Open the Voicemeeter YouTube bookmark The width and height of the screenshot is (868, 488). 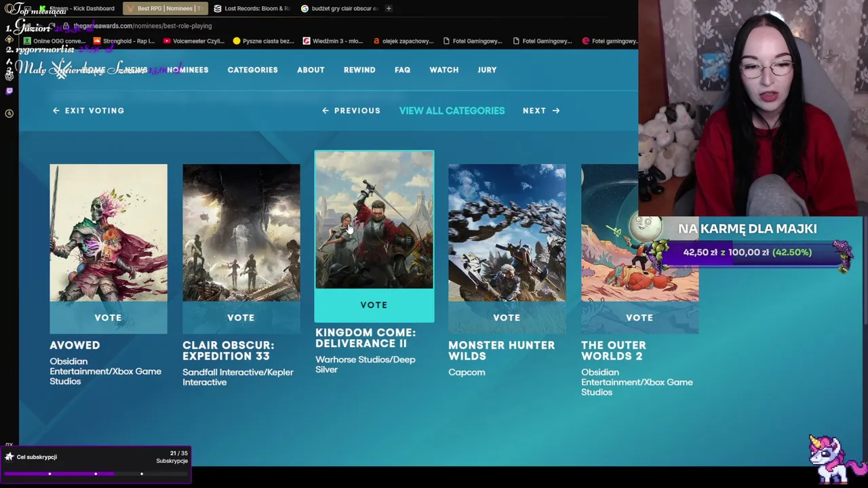(194, 41)
